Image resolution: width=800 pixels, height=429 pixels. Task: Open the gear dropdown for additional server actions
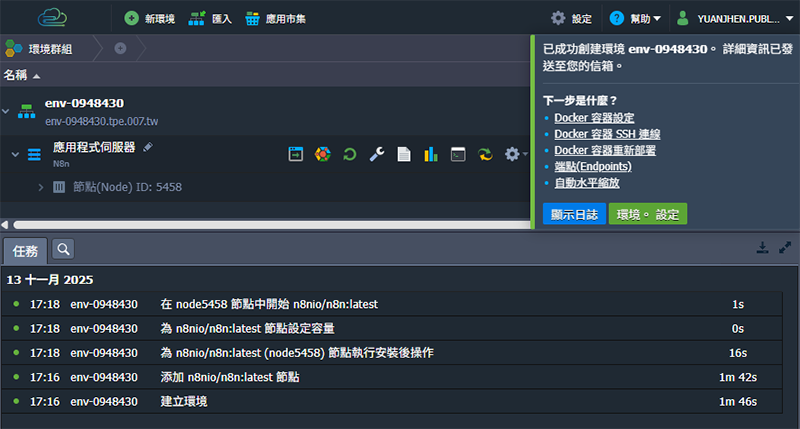515,154
